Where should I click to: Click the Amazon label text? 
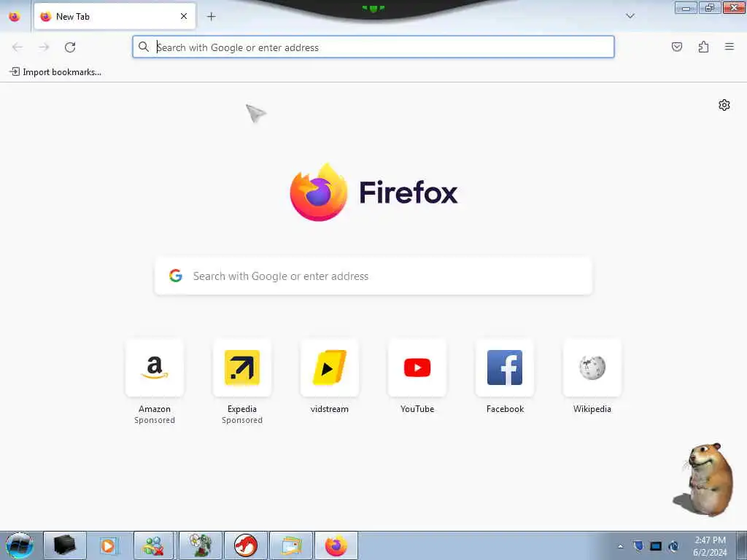click(x=155, y=408)
